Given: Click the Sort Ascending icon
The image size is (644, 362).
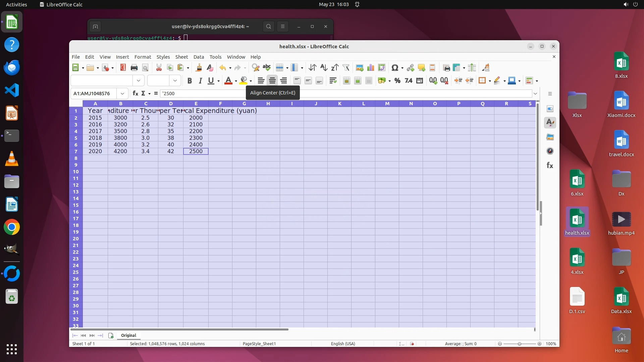Looking at the screenshot, I should pyautogui.click(x=323, y=68).
